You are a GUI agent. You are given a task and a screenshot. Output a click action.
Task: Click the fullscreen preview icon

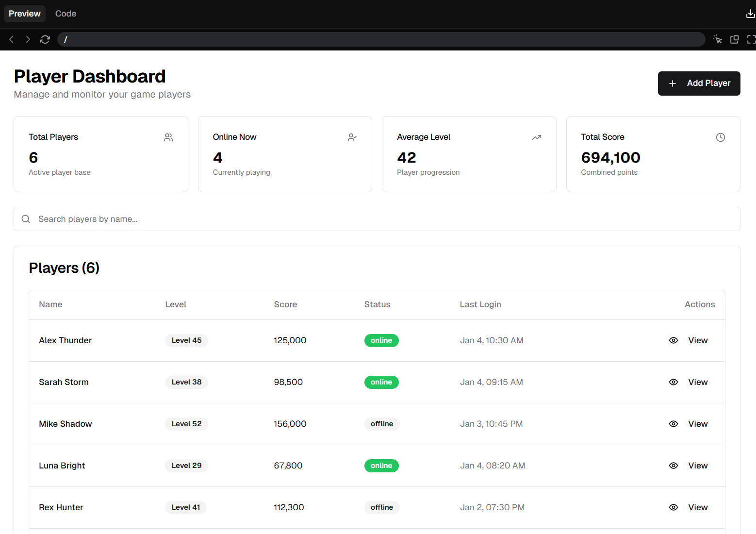click(x=751, y=39)
